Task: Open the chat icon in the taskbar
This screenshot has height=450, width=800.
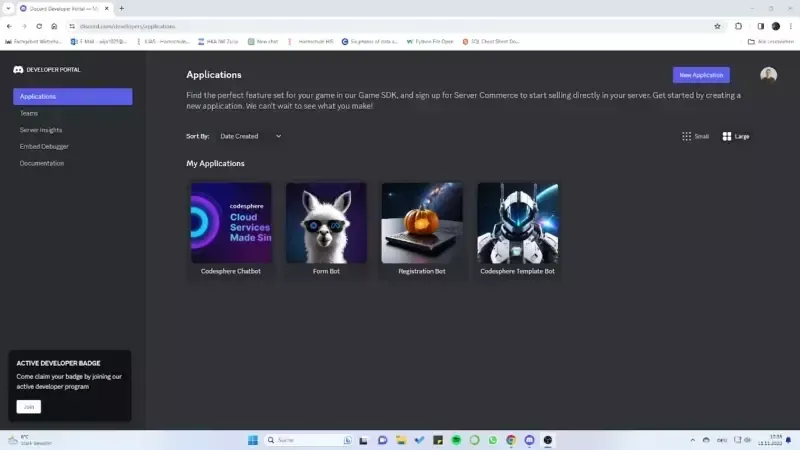Action: [x=382, y=440]
